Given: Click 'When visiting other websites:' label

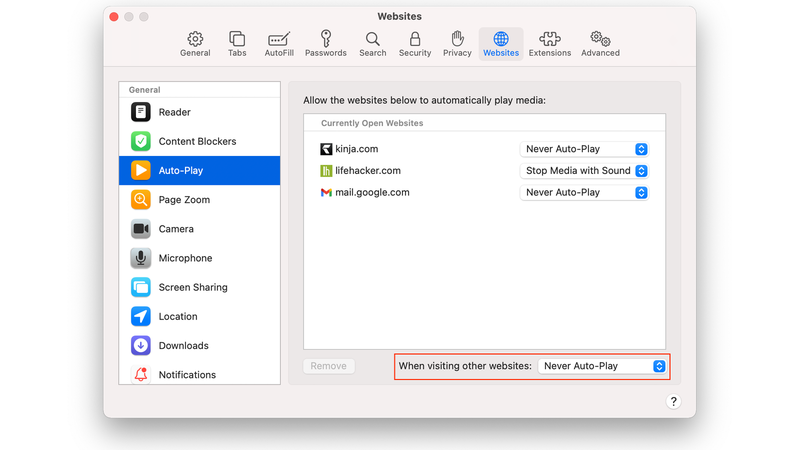Looking at the screenshot, I should click(465, 366).
